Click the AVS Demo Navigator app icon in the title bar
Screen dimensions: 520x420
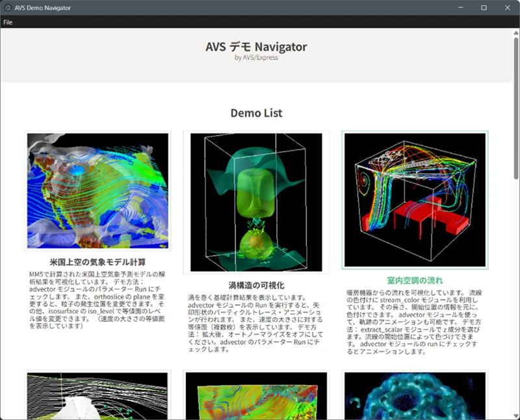[x=8, y=8]
